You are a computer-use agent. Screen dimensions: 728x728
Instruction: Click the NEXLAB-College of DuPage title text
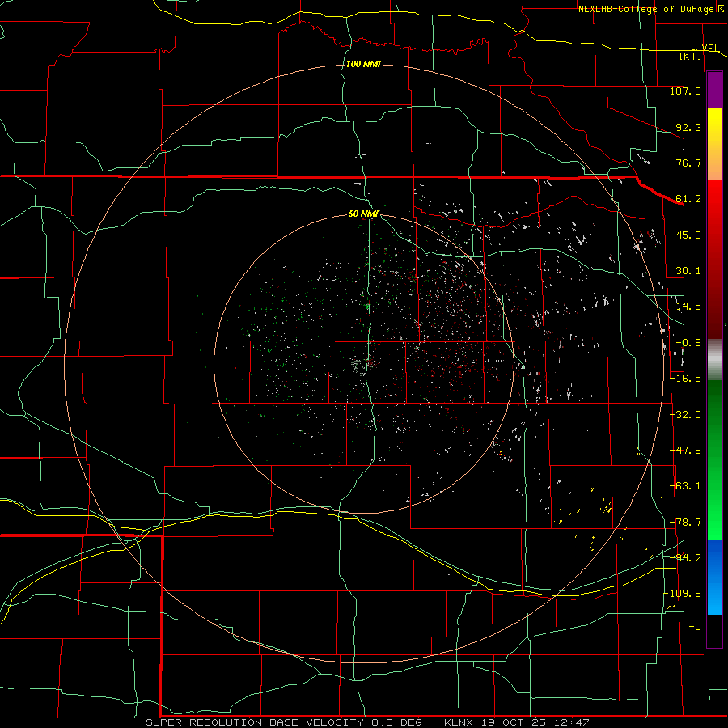coord(648,9)
